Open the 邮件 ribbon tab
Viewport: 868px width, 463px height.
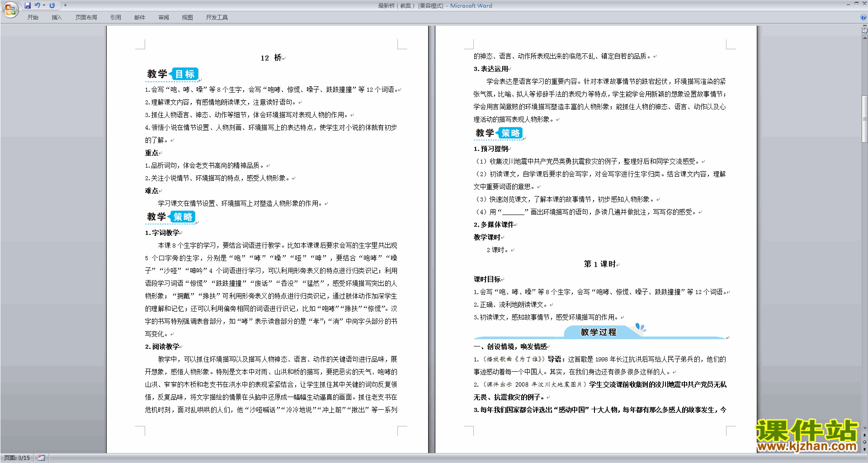140,18
